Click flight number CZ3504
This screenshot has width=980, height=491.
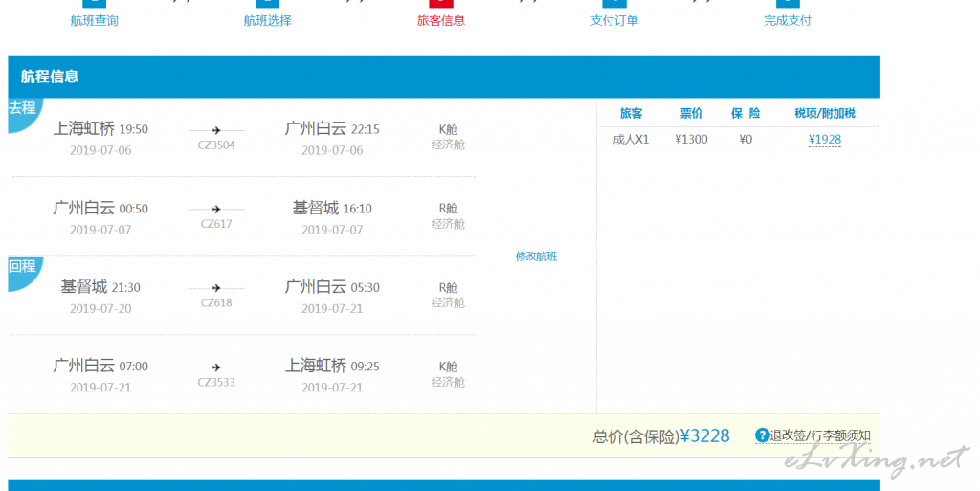click(216, 145)
